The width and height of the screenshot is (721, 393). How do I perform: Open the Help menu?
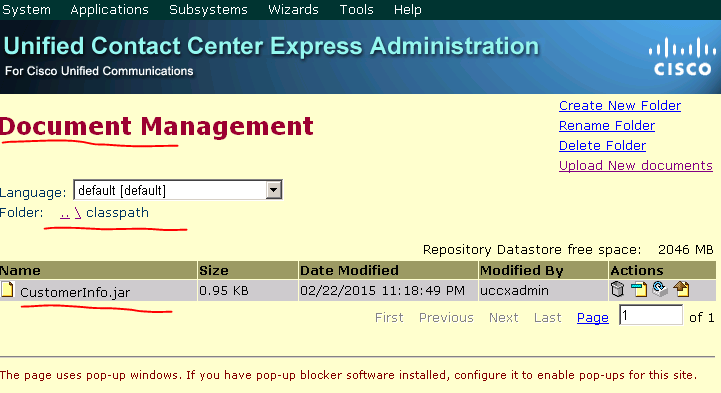(x=407, y=10)
